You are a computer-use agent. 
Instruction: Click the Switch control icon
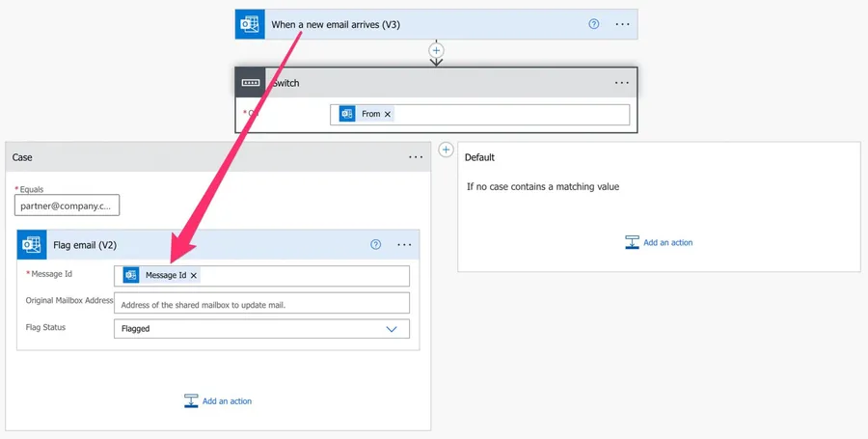click(250, 83)
